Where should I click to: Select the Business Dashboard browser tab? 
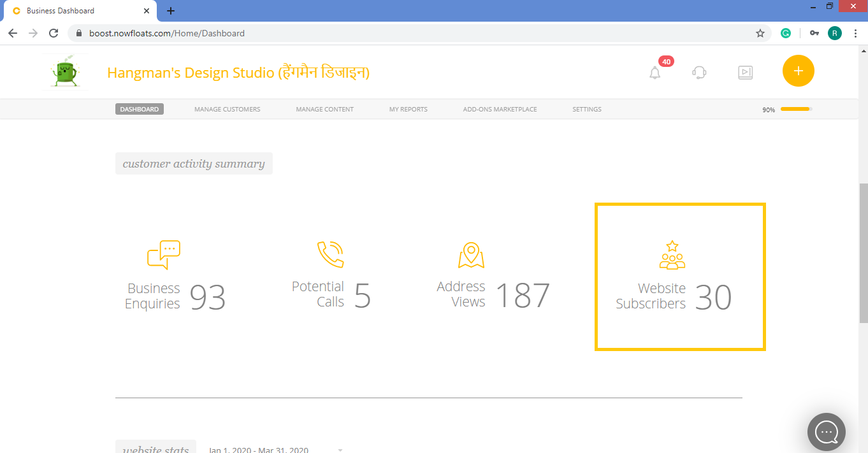(80, 11)
